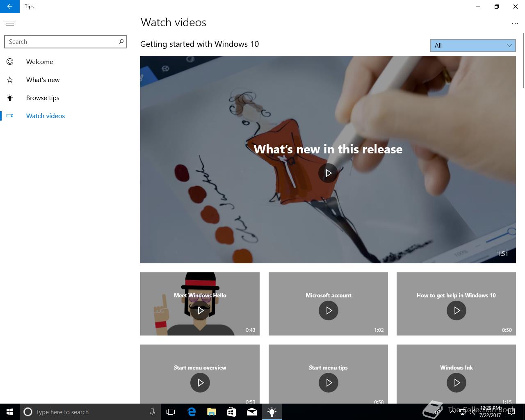This screenshot has width=525, height=420.
Task: Click the volume speaker tray icon
Action: pos(472,412)
